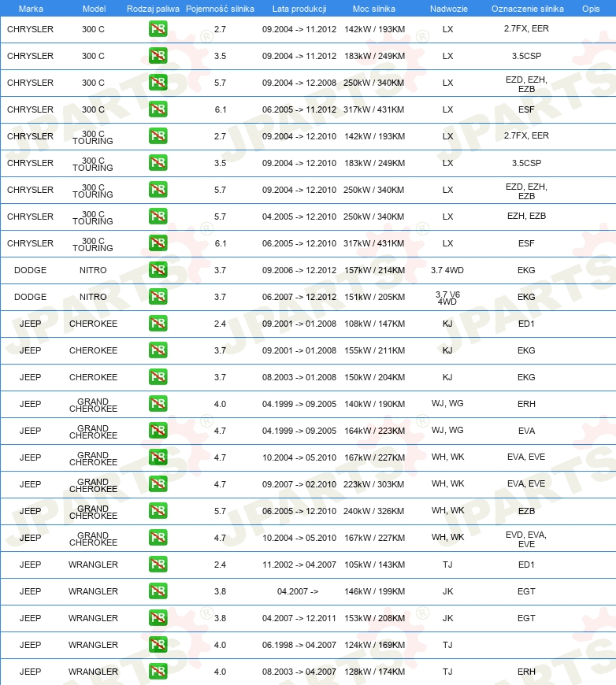This screenshot has height=685, width=616.
Task: Click fuel icon for Wrangler 153kW row
Action: (x=158, y=618)
